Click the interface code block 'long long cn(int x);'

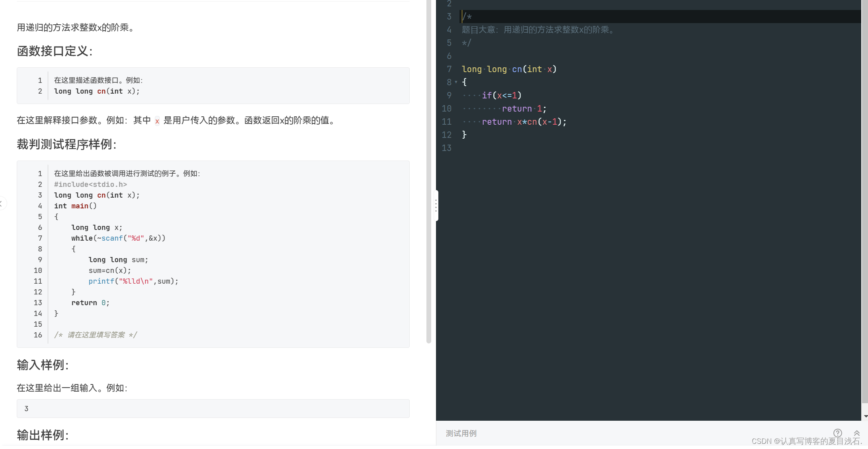point(97,91)
